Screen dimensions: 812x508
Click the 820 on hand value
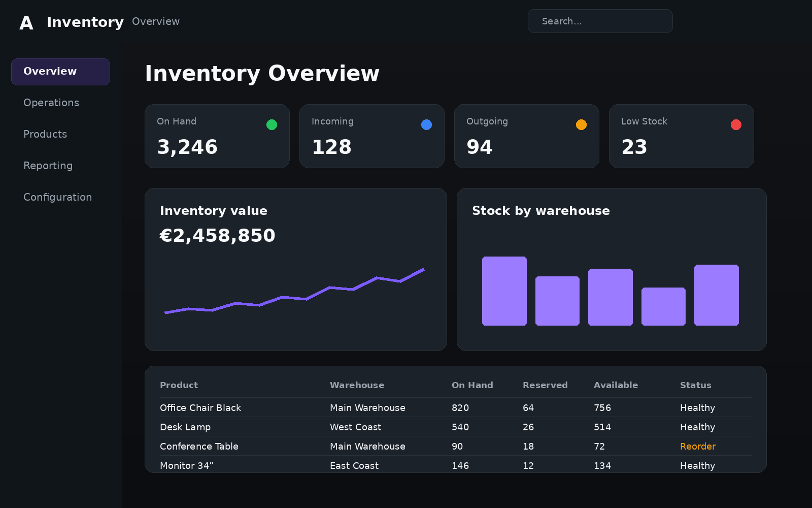[460, 408]
